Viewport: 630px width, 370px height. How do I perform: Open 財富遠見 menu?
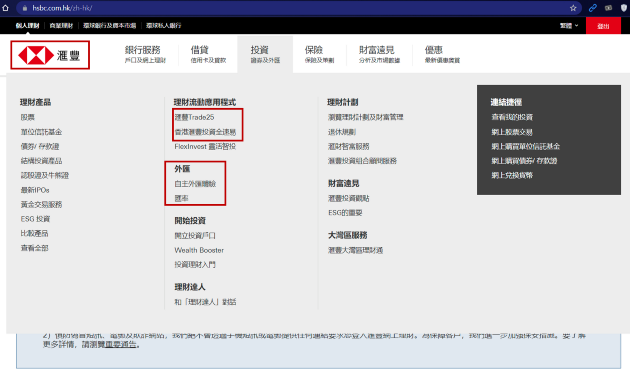(379, 54)
